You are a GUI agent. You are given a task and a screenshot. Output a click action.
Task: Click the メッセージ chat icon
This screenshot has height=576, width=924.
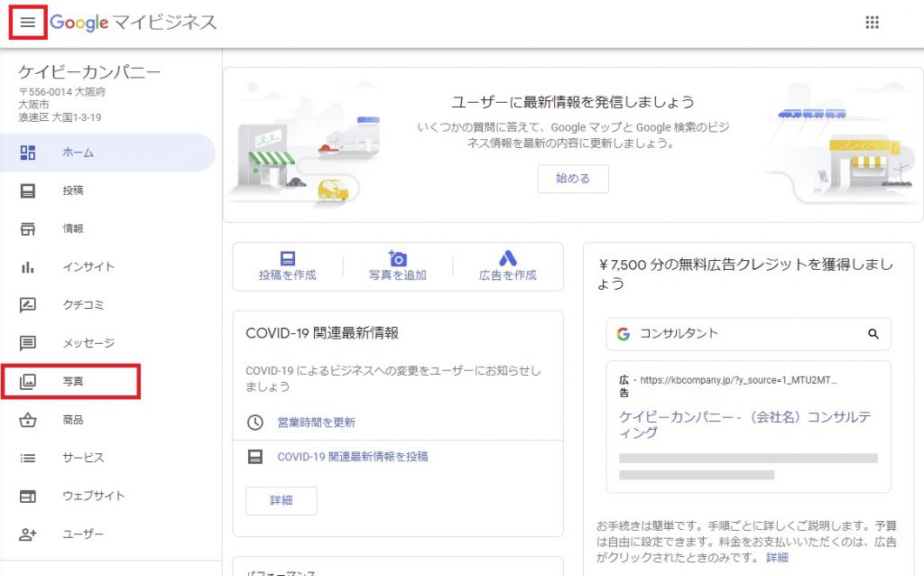(28, 343)
